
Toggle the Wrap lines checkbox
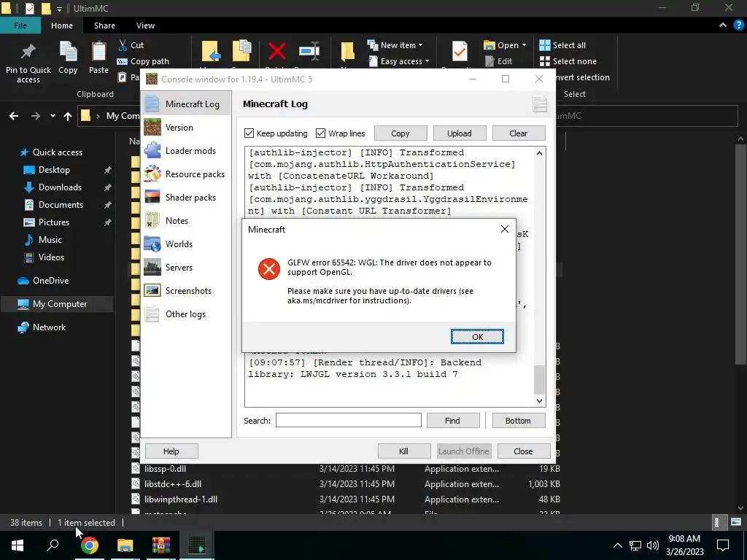tap(321, 133)
